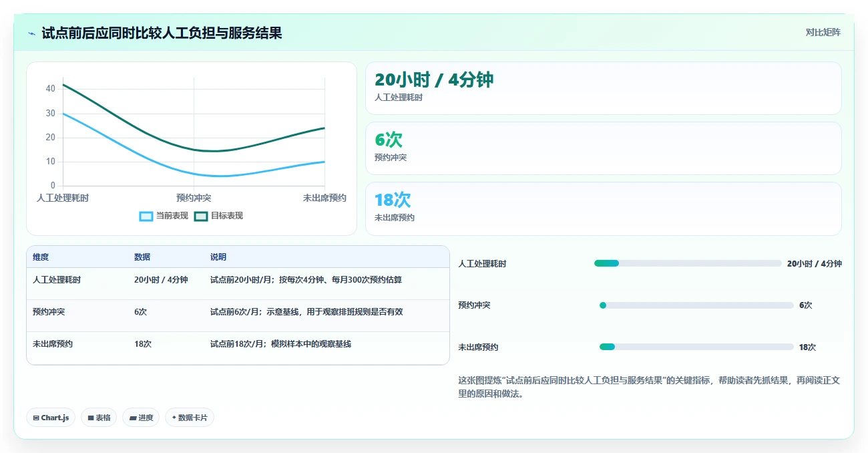This screenshot has width=868, height=453.
Task: Click the 维度 column header
Action: click(x=41, y=257)
